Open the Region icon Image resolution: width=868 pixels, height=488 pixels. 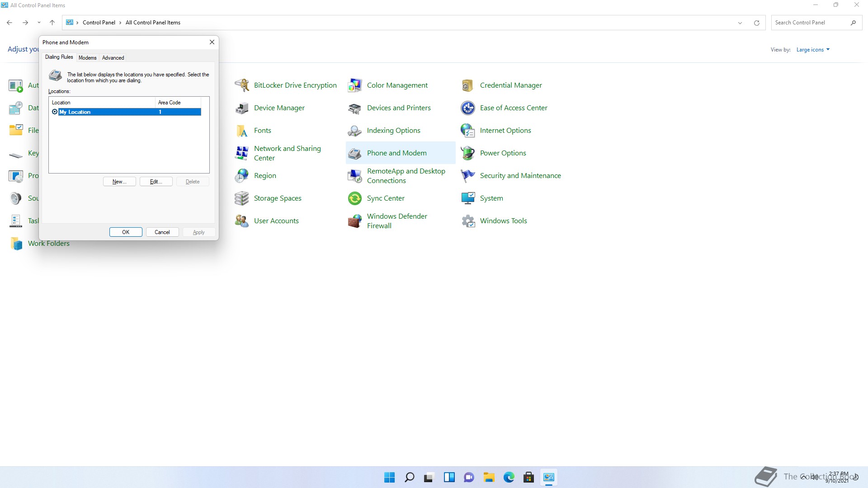point(242,175)
